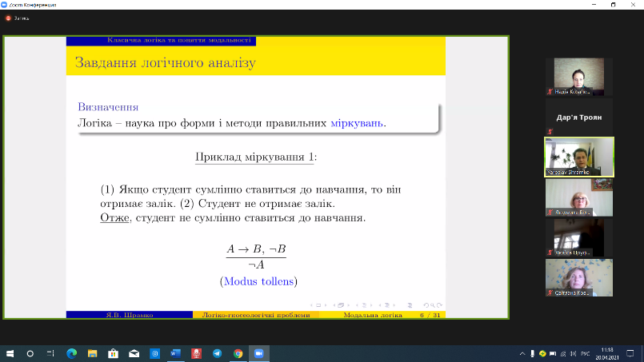This screenshot has width=644, height=362.
Task: Launch Microsoft Edge from the taskbar
Action: click(71, 352)
